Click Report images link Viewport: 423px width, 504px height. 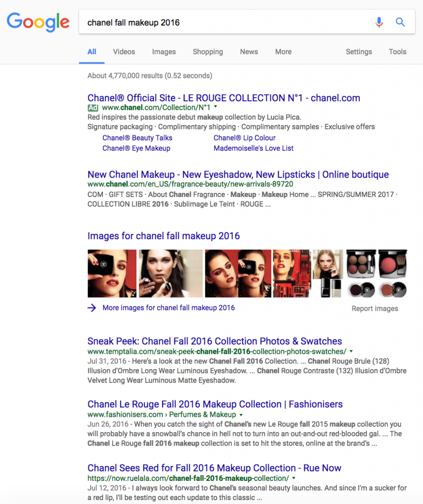click(374, 309)
